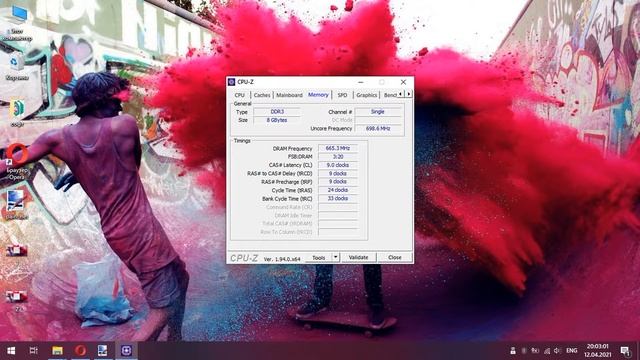Open the volume tray icon
The width and height of the screenshot is (640, 360).
click(557, 351)
